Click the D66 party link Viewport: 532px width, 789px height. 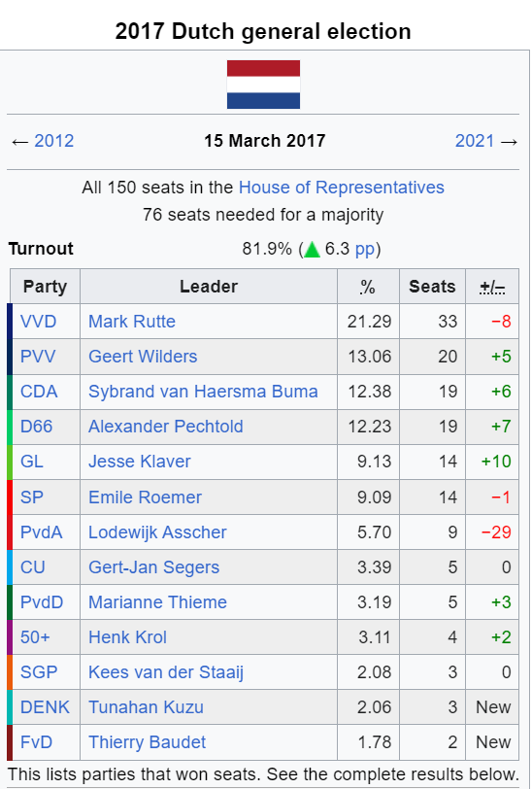click(x=36, y=427)
